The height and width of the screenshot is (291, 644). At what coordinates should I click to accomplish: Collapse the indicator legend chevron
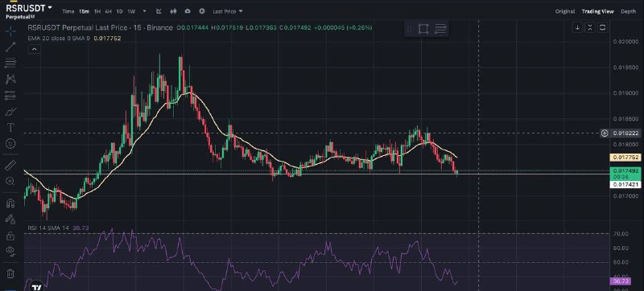click(x=34, y=49)
